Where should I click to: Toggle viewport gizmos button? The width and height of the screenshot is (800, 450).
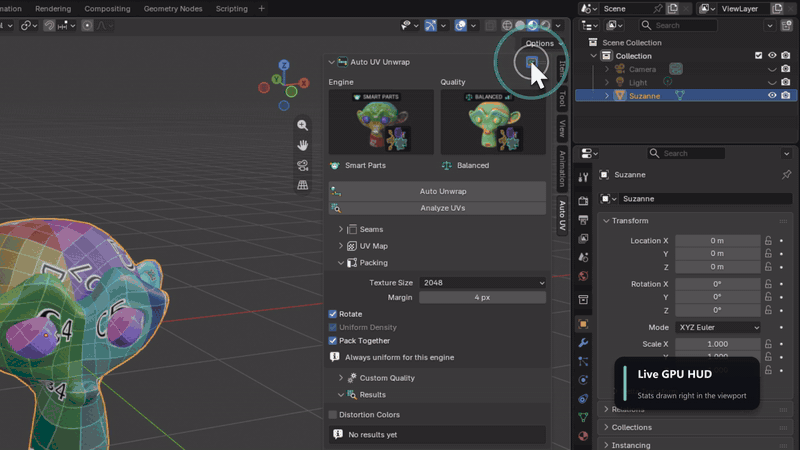pos(431,25)
